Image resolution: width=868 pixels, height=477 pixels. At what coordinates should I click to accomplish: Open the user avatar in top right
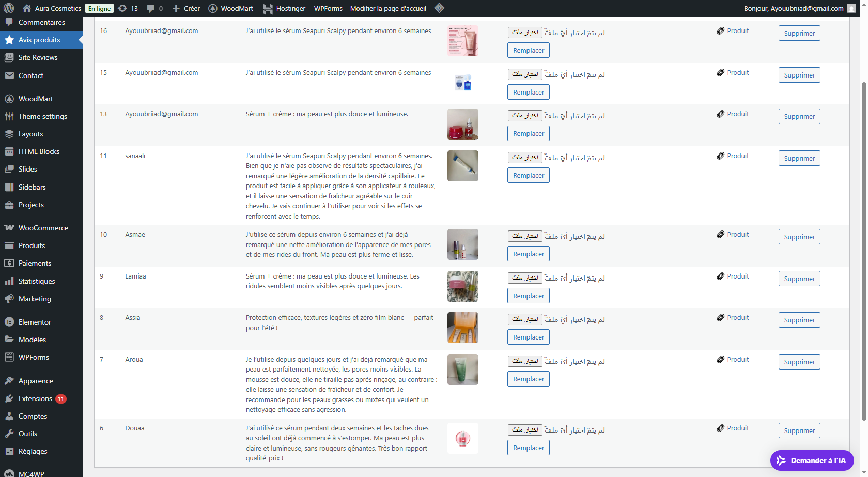(x=851, y=8)
